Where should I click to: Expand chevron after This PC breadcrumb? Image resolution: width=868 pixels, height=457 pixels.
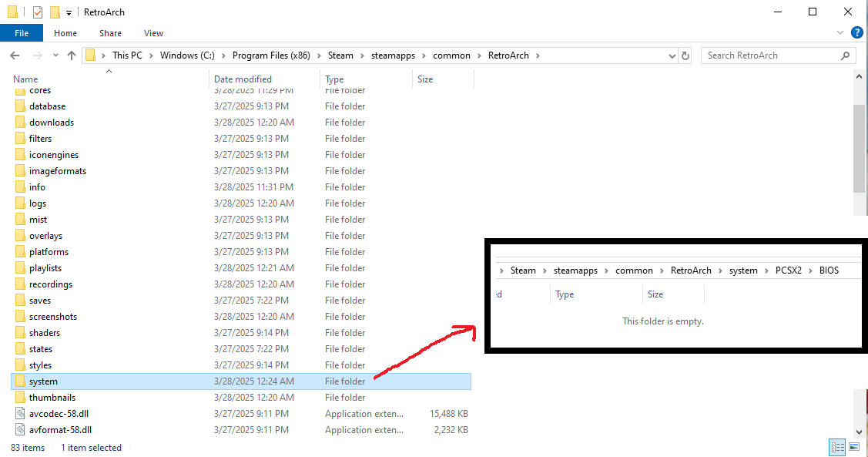tap(151, 55)
